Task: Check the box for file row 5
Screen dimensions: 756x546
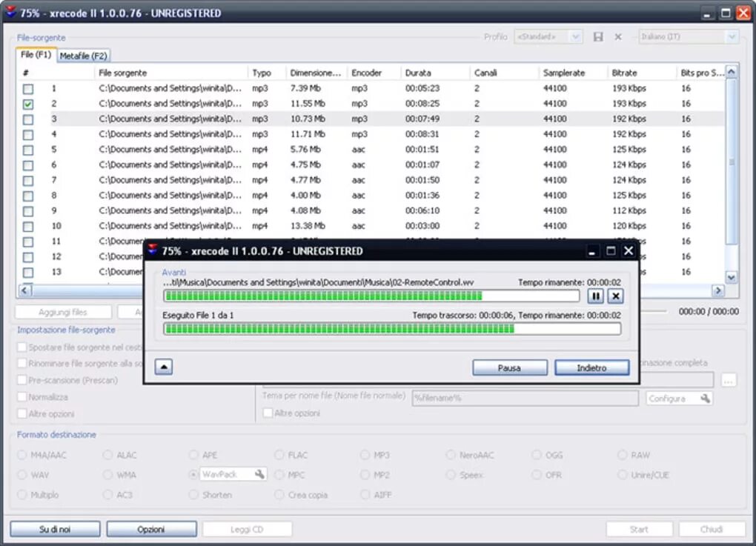Action: coord(28,150)
